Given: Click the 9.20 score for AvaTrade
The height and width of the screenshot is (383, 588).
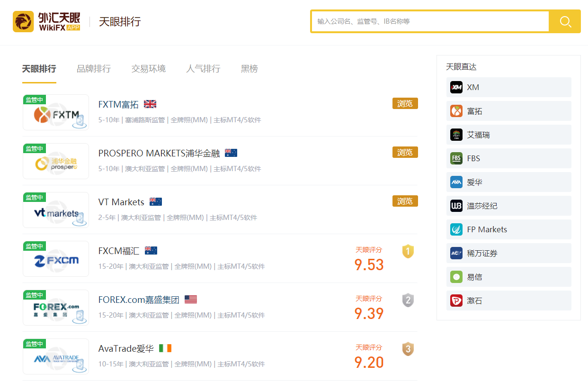Looking at the screenshot, I should click(x=369, y=362).
